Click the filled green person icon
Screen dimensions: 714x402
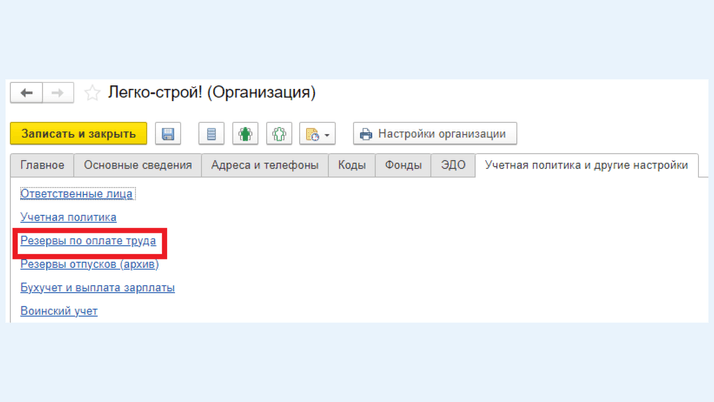point(245,134)
